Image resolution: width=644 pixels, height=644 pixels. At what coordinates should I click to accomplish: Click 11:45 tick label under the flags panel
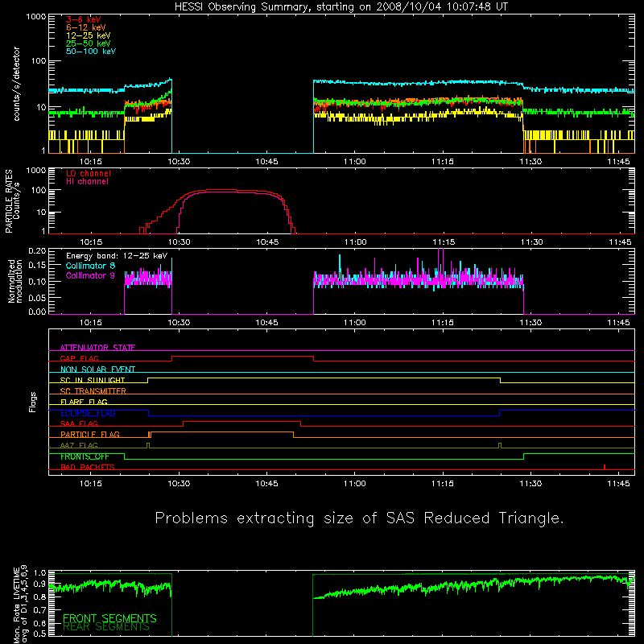click(618, 484)
